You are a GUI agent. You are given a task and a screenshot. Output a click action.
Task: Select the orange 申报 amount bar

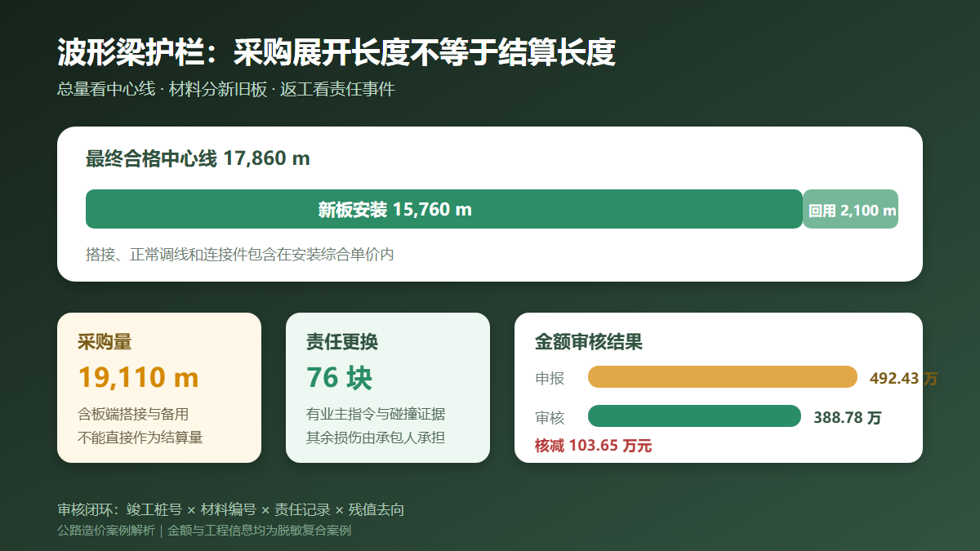tap(723, 377)
